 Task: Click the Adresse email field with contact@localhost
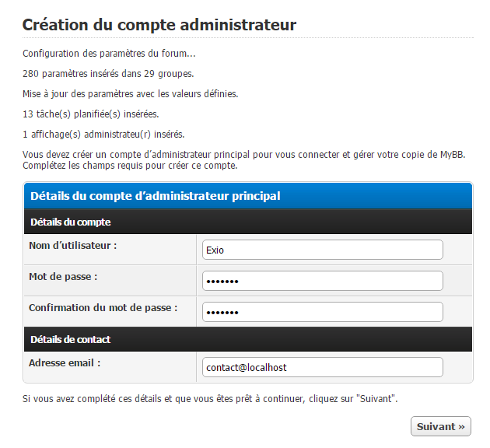coord(323,367)
